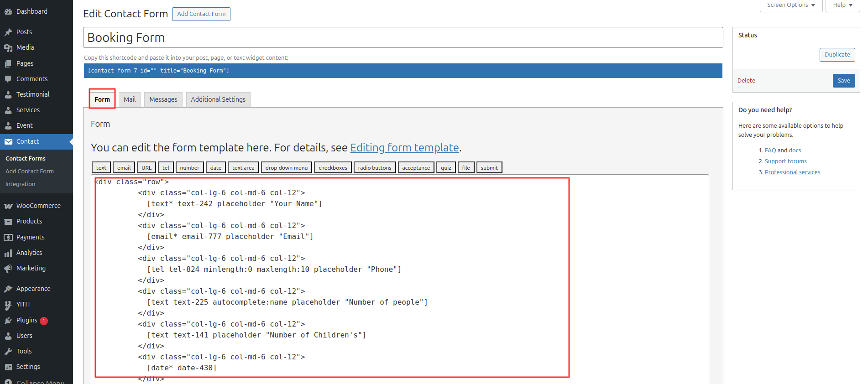Open the Appearance paintbrush icon
The width and height of the screenshot is (868, 384).
click(x=8, y=289)
